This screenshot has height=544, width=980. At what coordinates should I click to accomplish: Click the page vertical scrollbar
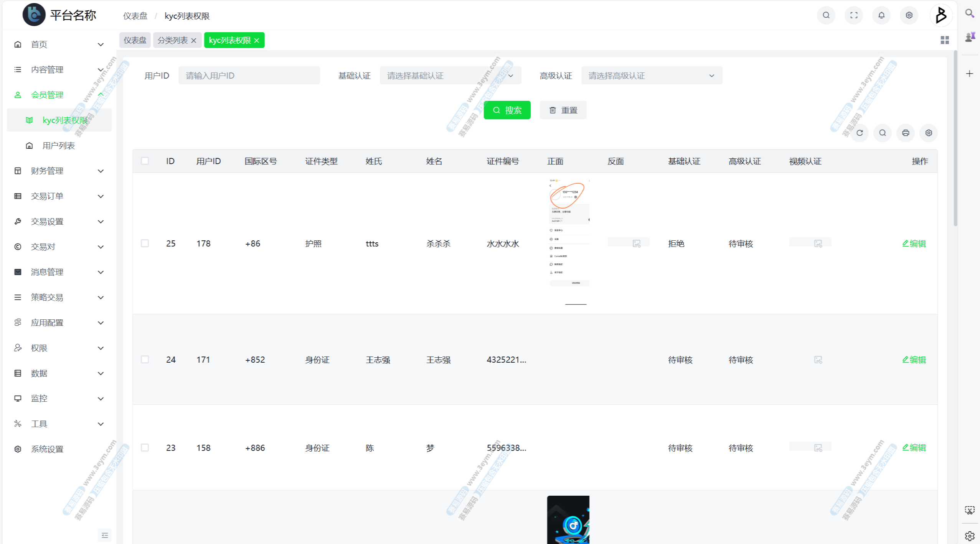[955, 138]
